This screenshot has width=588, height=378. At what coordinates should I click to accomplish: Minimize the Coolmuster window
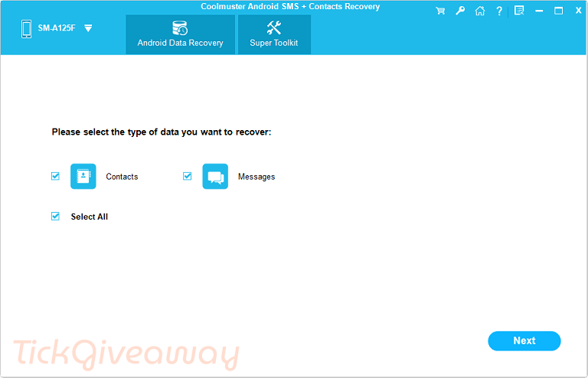[x=539, y=11]
